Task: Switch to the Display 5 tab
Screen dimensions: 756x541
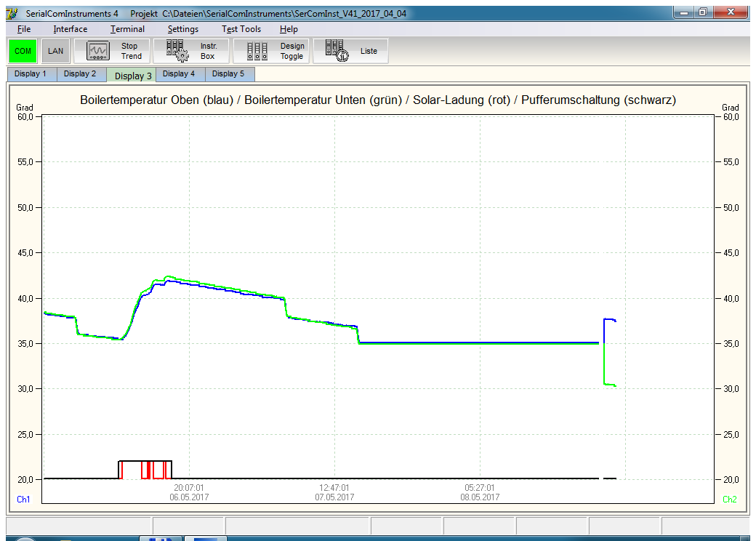Action: 230,73
